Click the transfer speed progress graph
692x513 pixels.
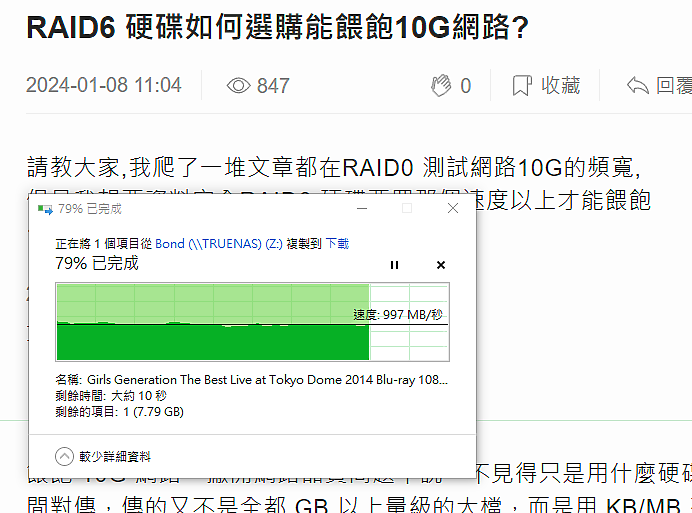(x=252, y=322)
